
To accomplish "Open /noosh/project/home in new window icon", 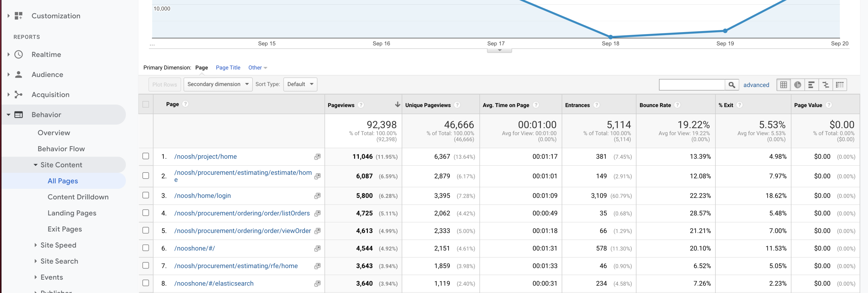I will click(317, 157).
